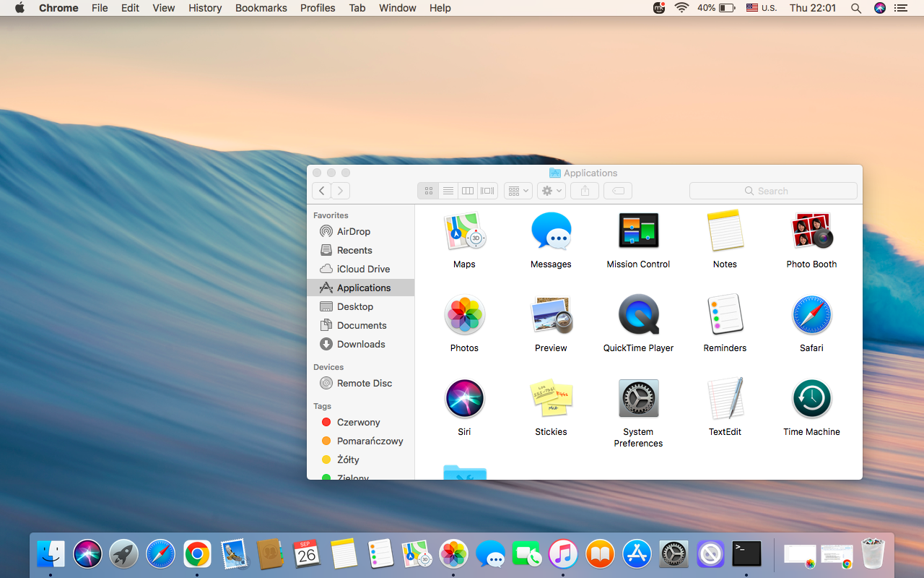Open the U.S. input source menu
The image size is (924, 578).
pyautogui.click(x=762, y=8)
